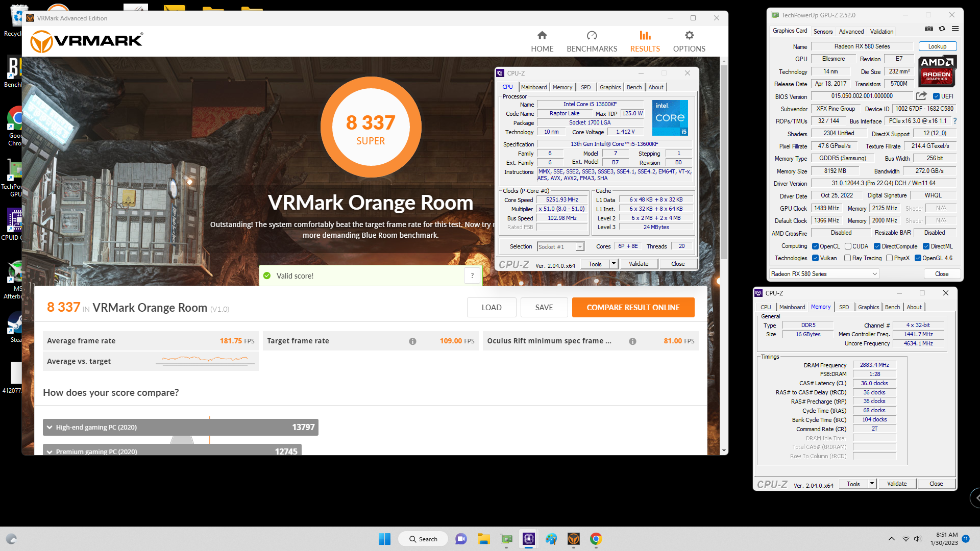Toggle OpenGL 4.6 checkbox
This screenshot has height=551, width=980.
pyautogui.click(x=918, y=258)
